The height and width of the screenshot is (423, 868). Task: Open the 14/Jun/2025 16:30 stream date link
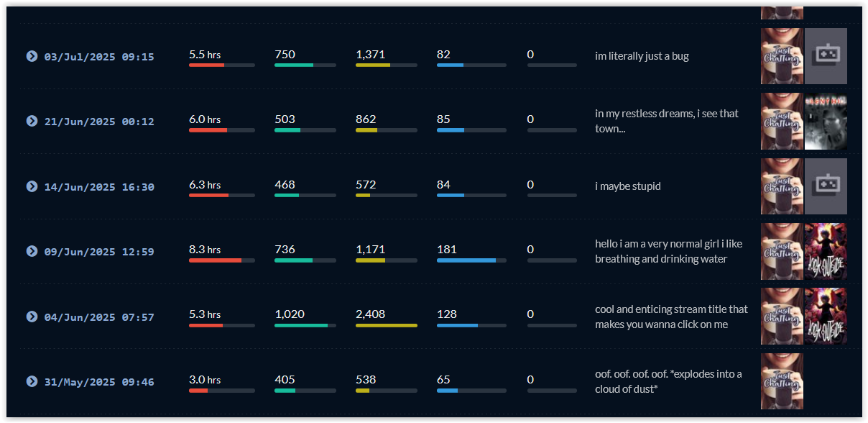click(99, 187)
